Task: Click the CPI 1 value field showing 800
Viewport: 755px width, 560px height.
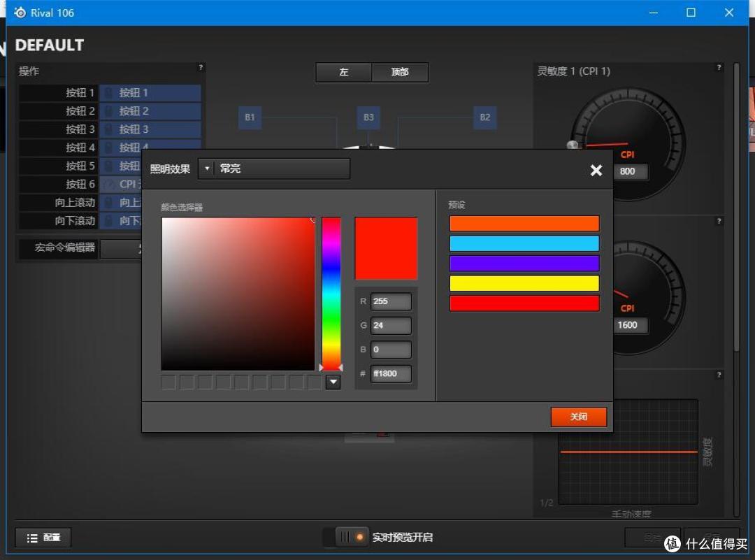Action: [x=627, y=171]
